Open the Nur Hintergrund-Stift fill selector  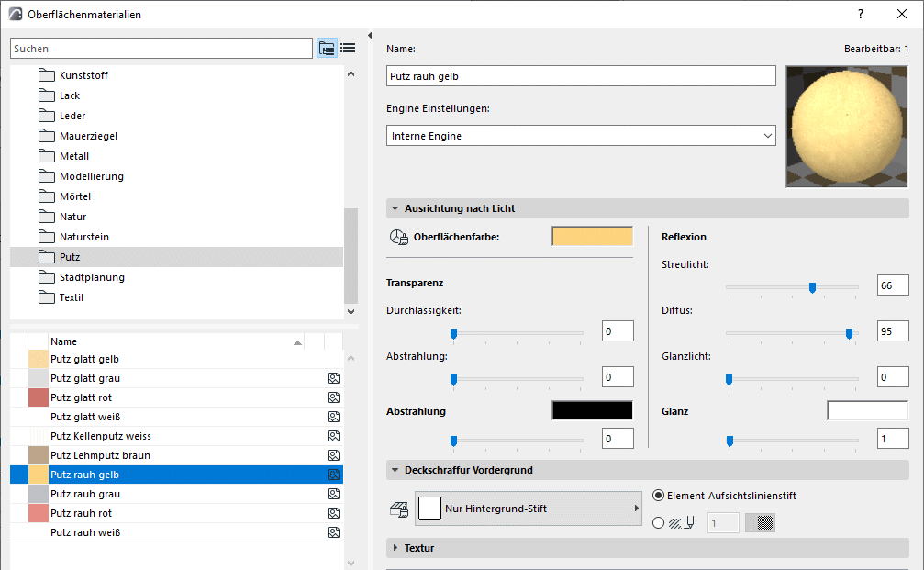[x=529, y=508]
